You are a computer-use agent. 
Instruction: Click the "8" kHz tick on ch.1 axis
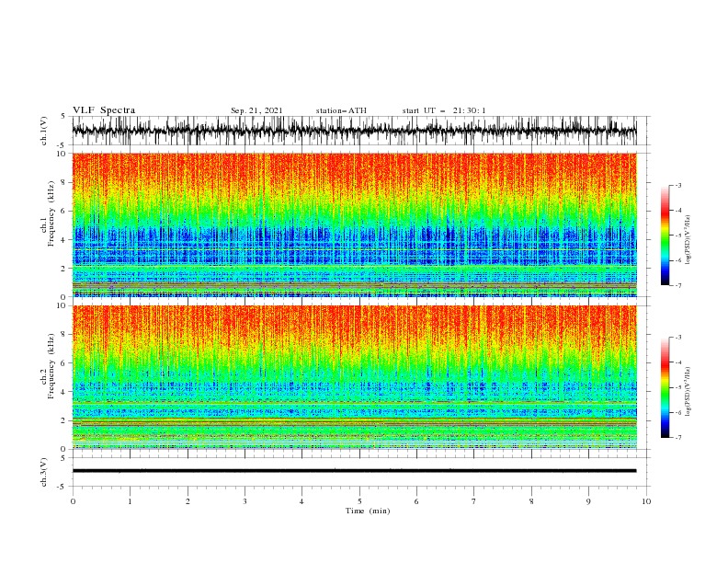pos(63,182)
